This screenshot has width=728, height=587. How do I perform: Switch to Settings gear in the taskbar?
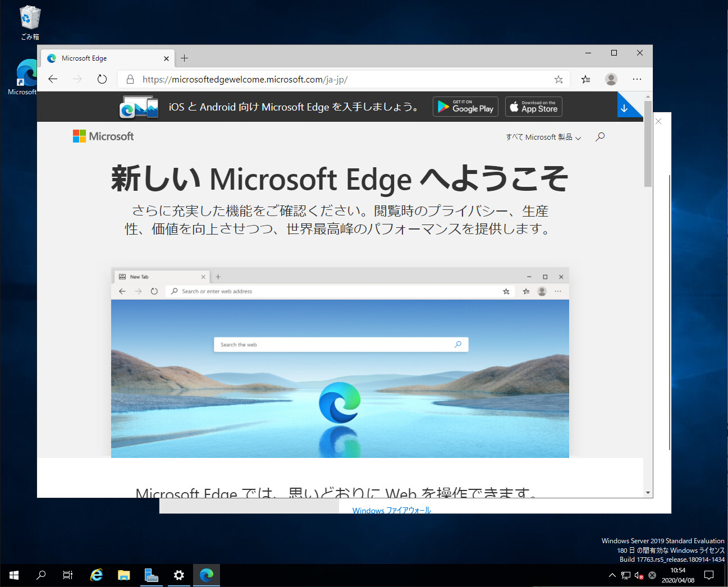[x=179, y=575]
